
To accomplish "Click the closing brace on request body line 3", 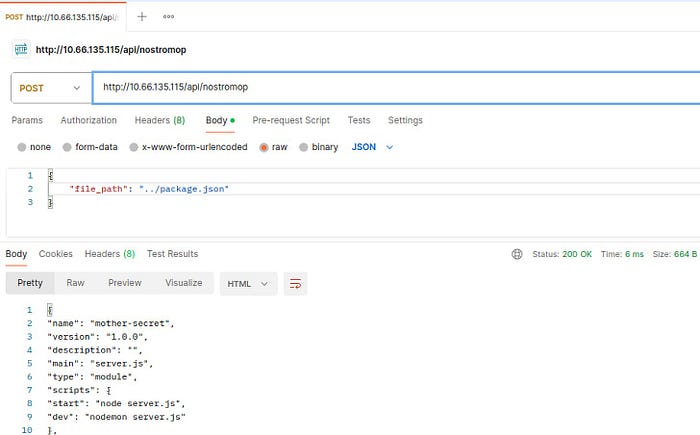I will point(50,202).
